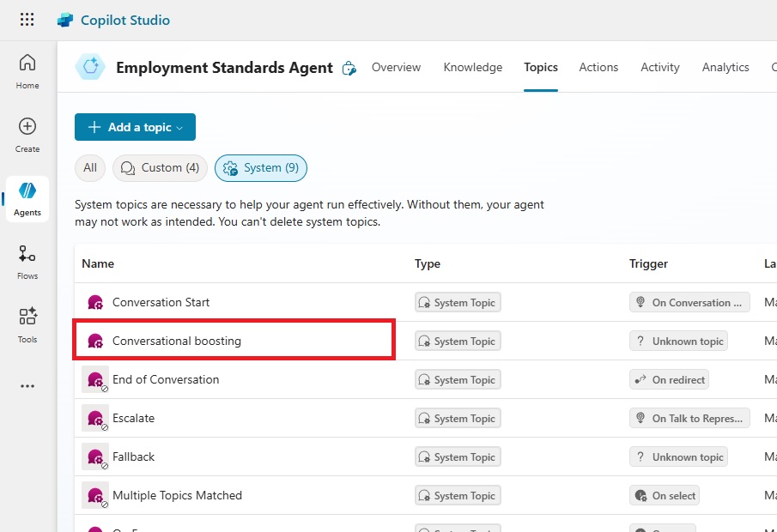The width and height of the screenshot is (777, 532).
Task: Open the Multiple Topics Matched topic
Action: coord(177,495)
